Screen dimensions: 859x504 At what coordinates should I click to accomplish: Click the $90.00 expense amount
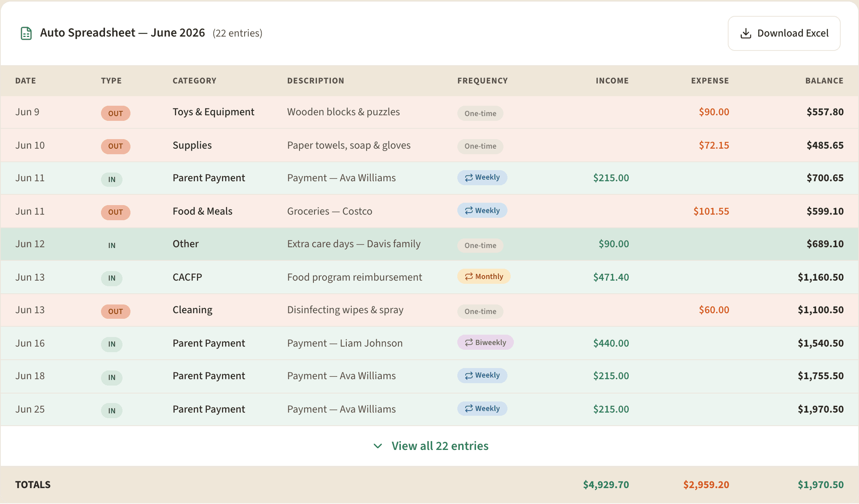[x=714, y=112]
